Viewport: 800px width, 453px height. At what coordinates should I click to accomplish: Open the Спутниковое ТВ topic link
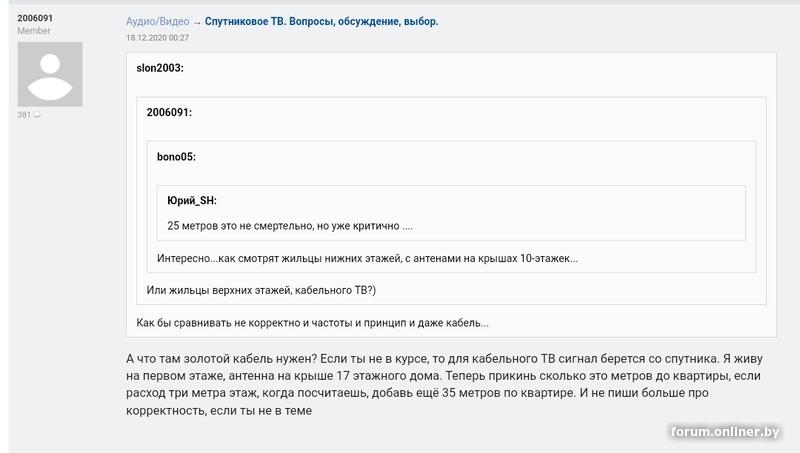(x=321, y=21)
